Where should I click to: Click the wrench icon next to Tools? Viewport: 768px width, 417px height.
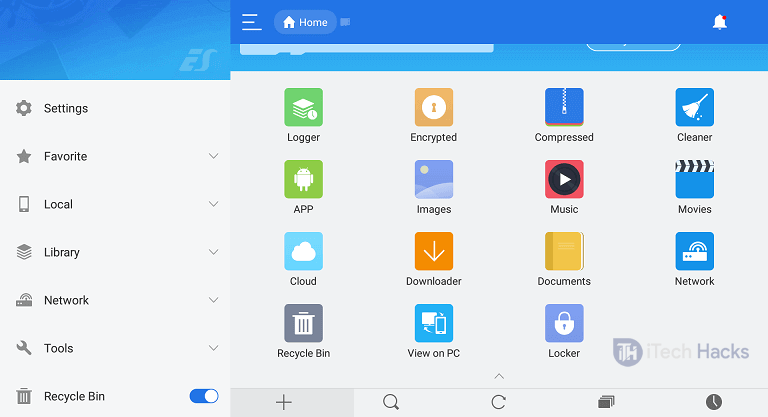[x=24, y=348]
